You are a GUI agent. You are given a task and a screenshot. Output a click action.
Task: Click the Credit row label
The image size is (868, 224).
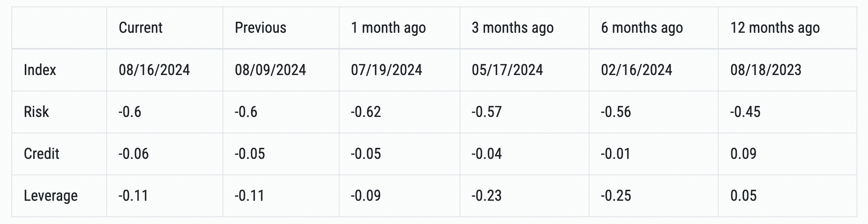click(x=42, y=154)
